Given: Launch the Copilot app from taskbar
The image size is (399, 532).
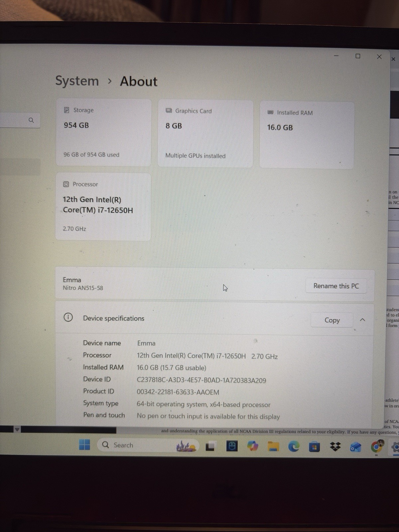Looking at the screenshot, I should pyautogui.click(x=252, y=447).
